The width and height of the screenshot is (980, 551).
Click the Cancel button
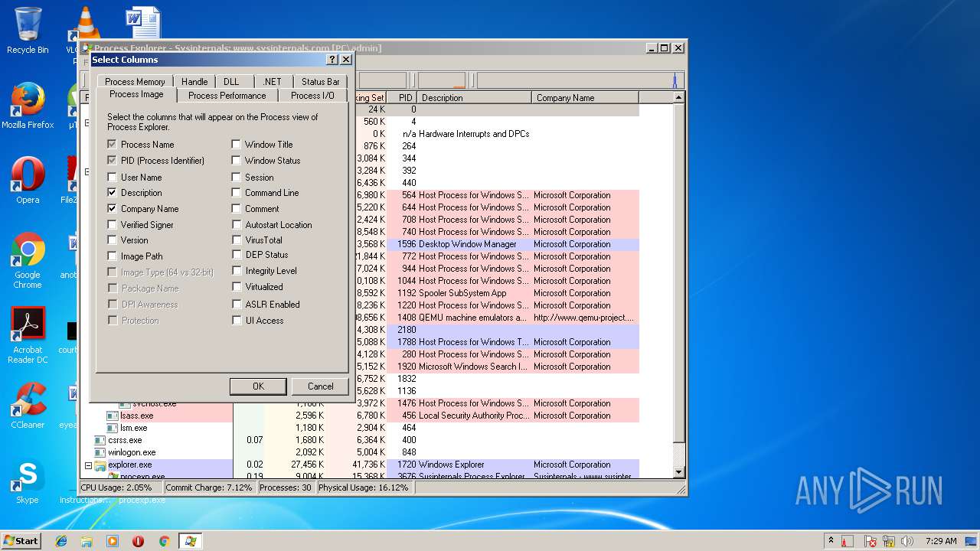point(320,386)
